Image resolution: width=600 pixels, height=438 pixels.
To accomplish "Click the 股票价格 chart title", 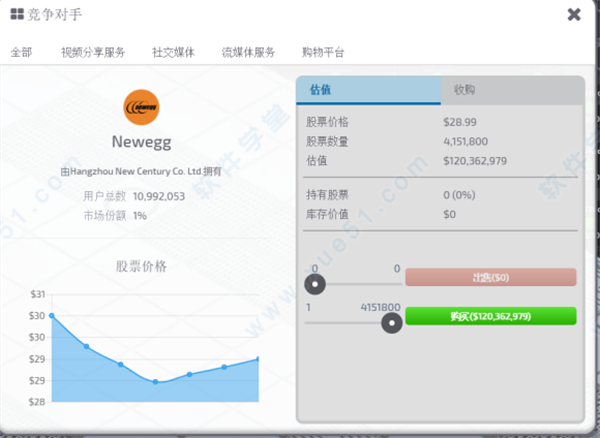I will click(x=141, y=266).
